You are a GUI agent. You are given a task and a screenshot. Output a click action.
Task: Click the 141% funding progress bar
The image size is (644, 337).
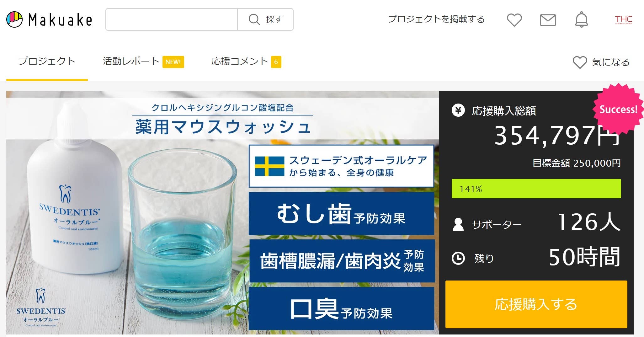[x=536, y=189]
